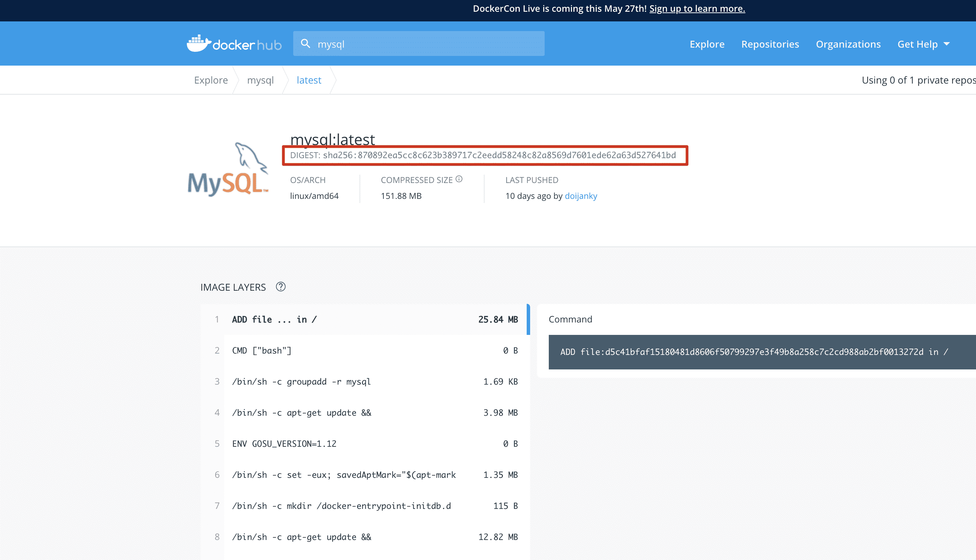Image resolution: width=976 pixels, height=560 pixels.
Task: Go to Repositories in top nav
Action: (770, 44)
